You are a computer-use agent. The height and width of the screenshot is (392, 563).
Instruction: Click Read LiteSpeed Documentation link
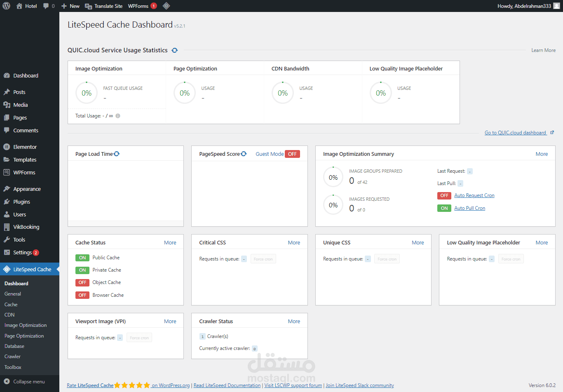pyautogui.click(x=227, y=385)
